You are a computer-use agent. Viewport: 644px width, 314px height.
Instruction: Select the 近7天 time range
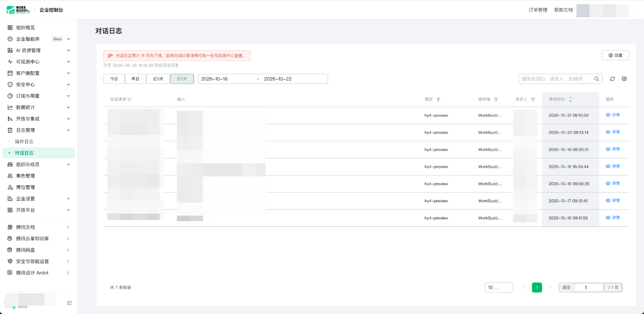(x=182, y=79)
